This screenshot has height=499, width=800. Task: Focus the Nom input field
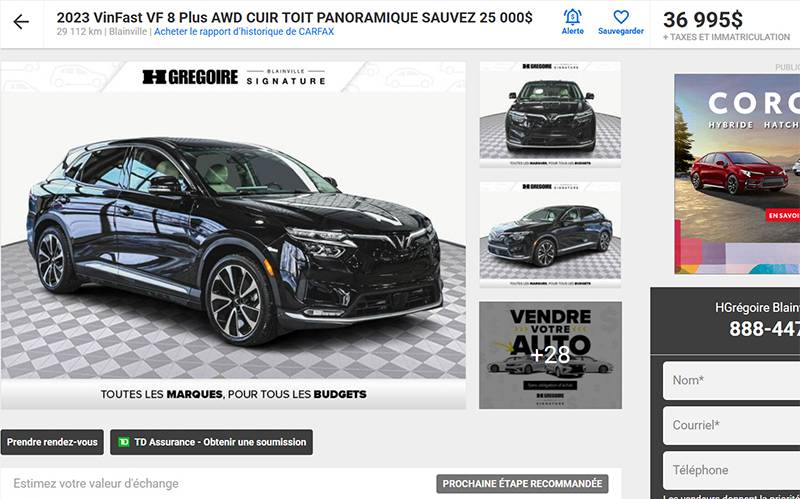tap(731, 381)
